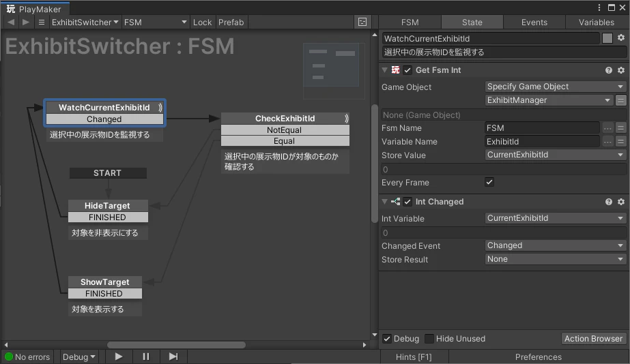
Task: Switch to the State tab
Action: pos(472,22)
